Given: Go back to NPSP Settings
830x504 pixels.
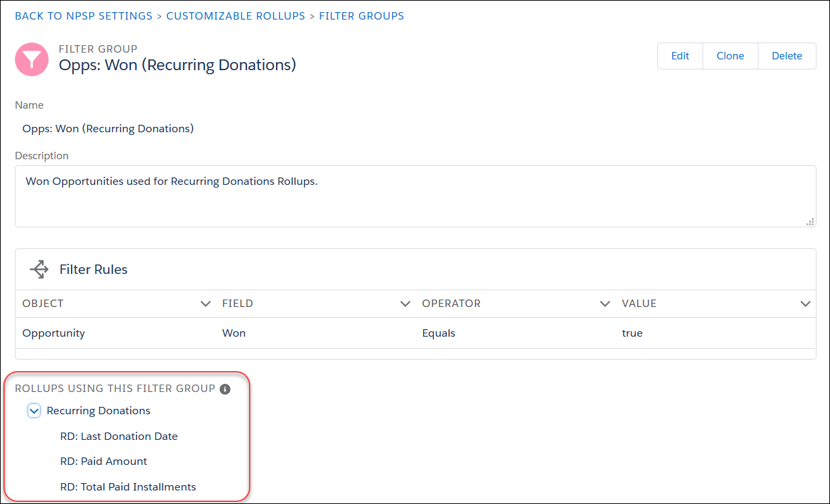Looking at the screenshot, I should tap(83, 16).
